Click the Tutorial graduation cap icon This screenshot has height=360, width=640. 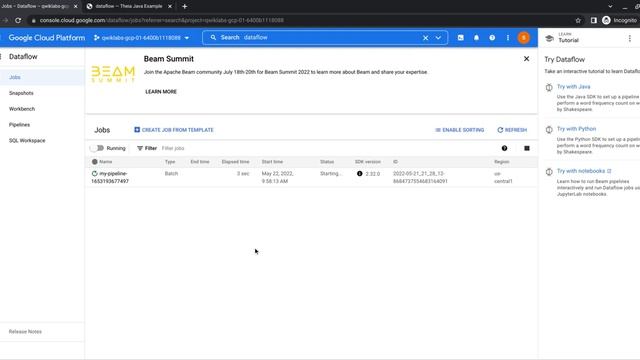coord(549,38)
